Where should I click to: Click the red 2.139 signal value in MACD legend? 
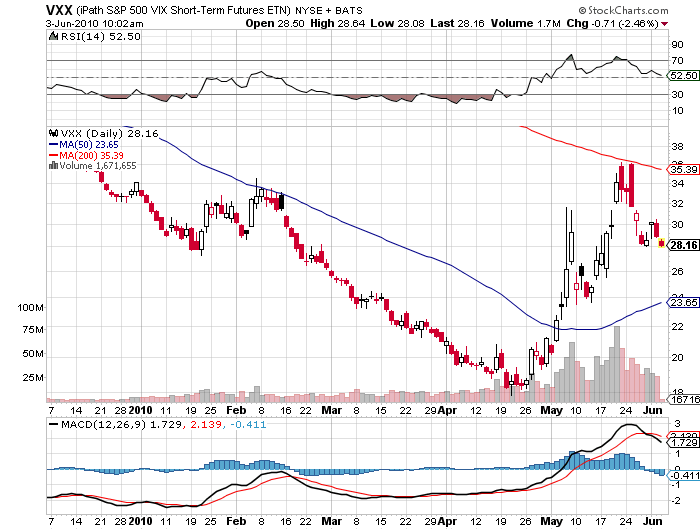coord(206,424)
